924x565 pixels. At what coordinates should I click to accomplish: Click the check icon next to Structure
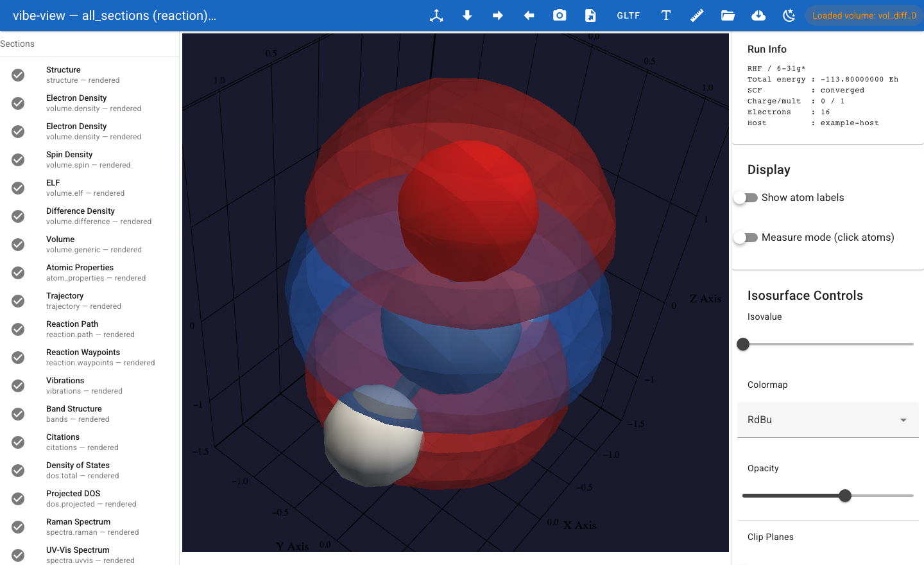pos(18,75)
